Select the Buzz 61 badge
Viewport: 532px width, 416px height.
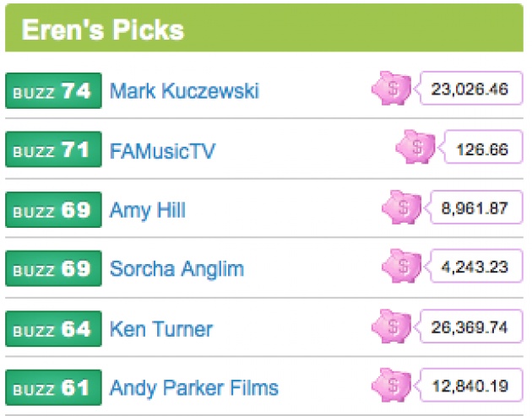[x=53, y=387]
